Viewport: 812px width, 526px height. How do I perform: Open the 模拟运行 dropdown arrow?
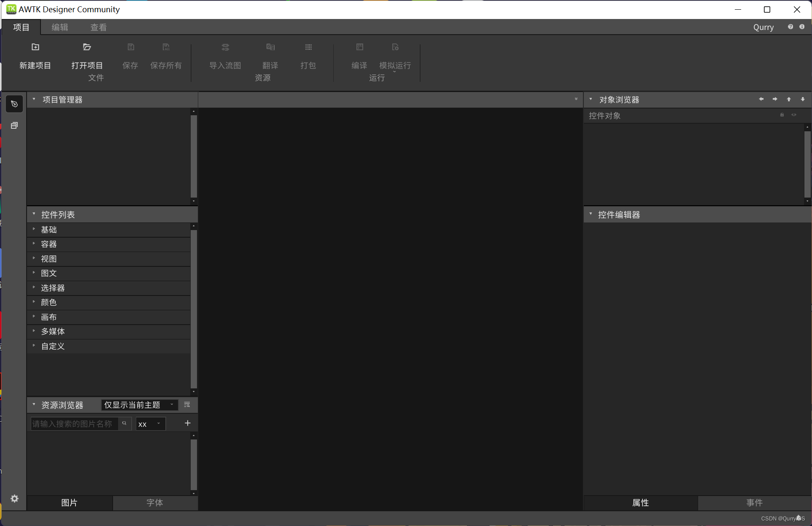click(395, 72)
